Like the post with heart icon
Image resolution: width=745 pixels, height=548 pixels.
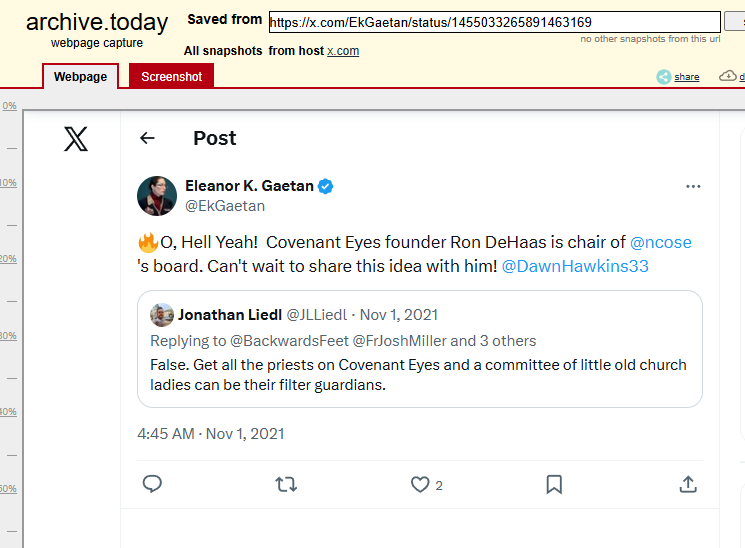pos(420,484)
